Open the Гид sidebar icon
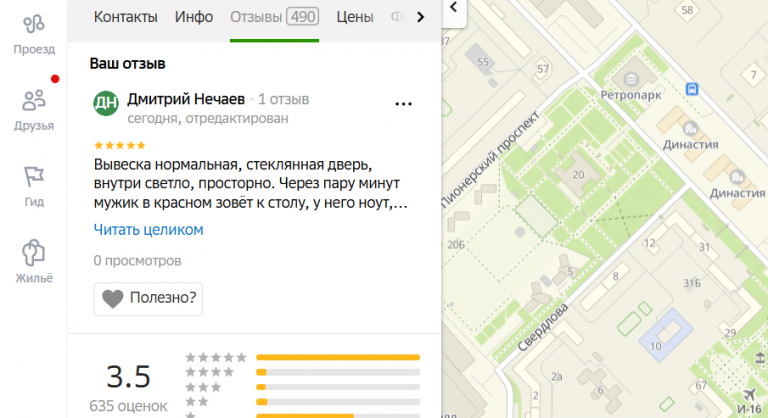Image resolution: width=768 pixels, height=418 pixels. point(34,187)
